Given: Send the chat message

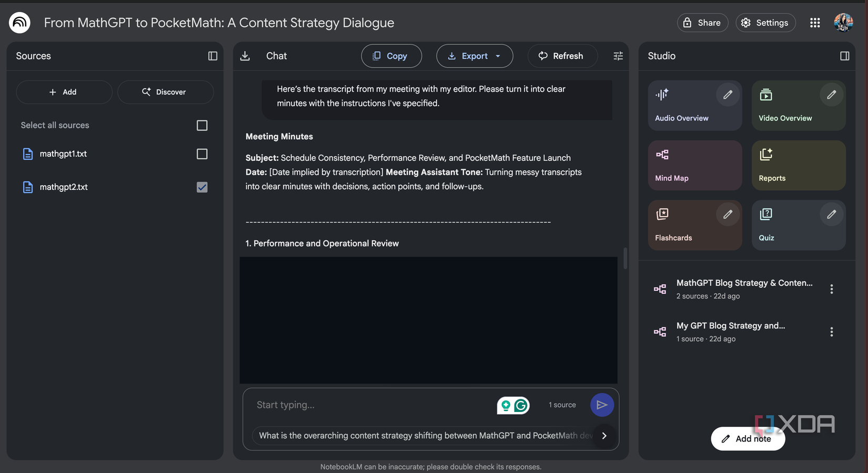Looking at the screenshot, I should click(602, 405).
